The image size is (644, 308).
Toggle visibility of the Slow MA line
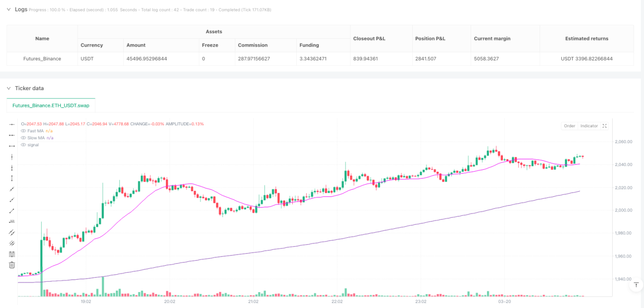pos(23,138)
